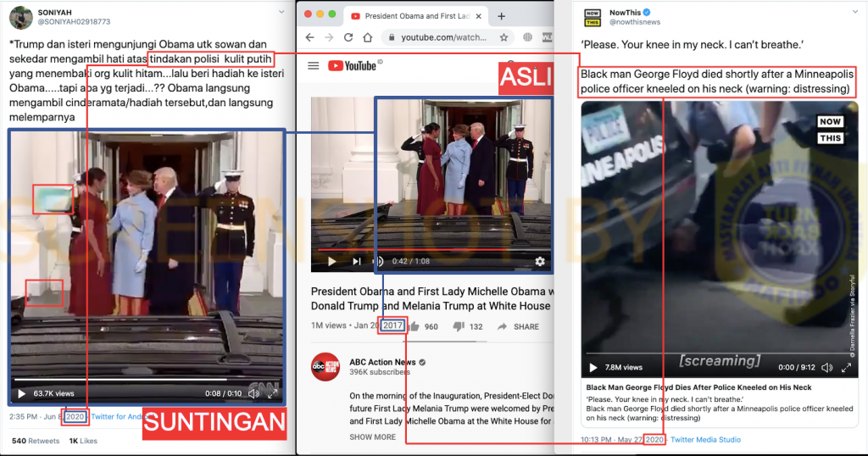Seek on the NowThis video progress bar

tap(719, 353)
